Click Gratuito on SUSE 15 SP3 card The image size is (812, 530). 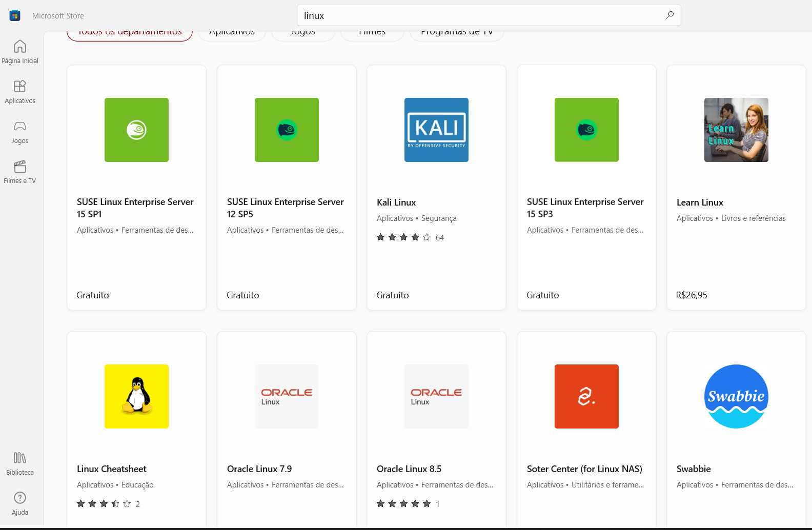543,295
